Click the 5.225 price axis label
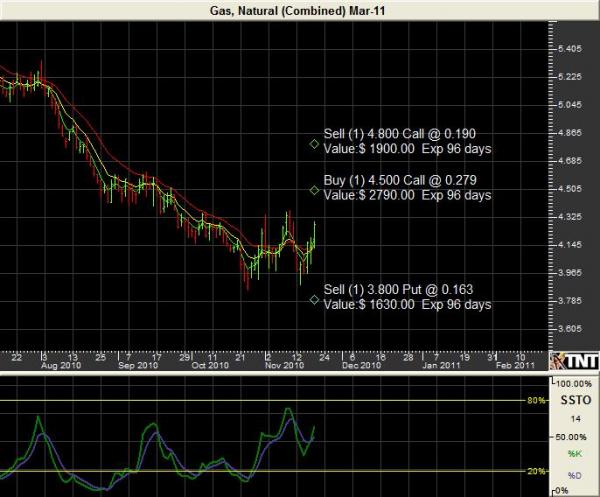The width and height of the screenshot is (600, 497). (x=571, y=77)
